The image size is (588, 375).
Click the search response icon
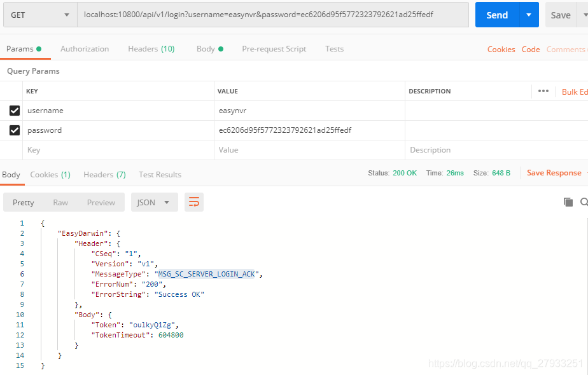584,202
